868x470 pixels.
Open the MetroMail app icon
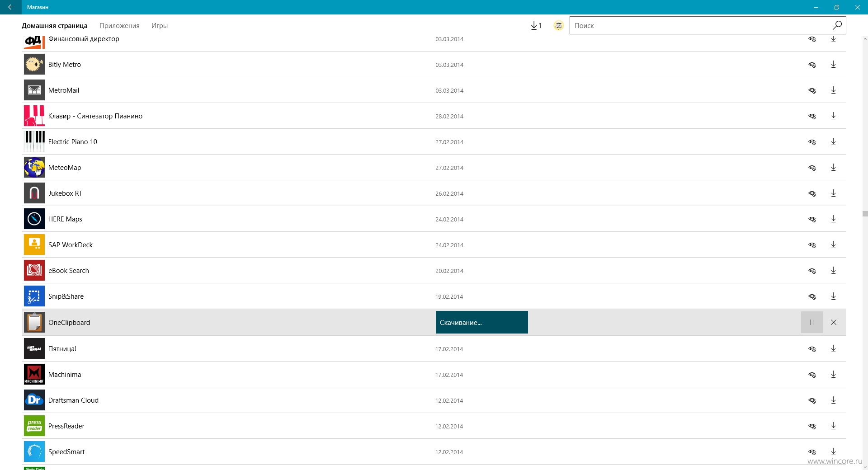click(x=34, y=90)
